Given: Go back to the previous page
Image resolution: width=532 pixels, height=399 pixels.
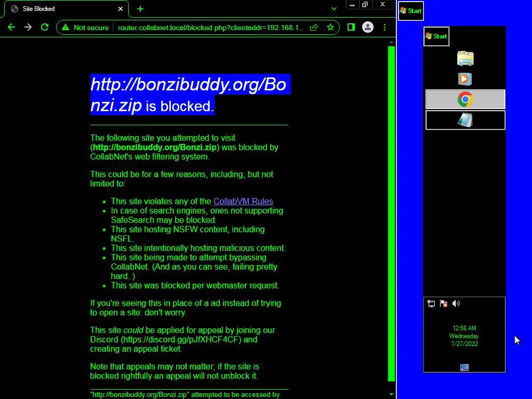Looking at the screenshot, I should point(11,28).
